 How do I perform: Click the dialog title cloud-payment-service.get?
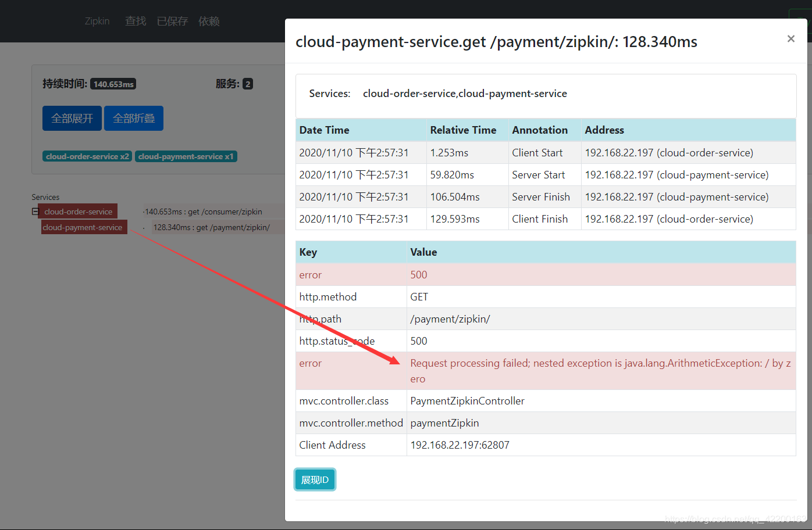click(x=496, y=42)
